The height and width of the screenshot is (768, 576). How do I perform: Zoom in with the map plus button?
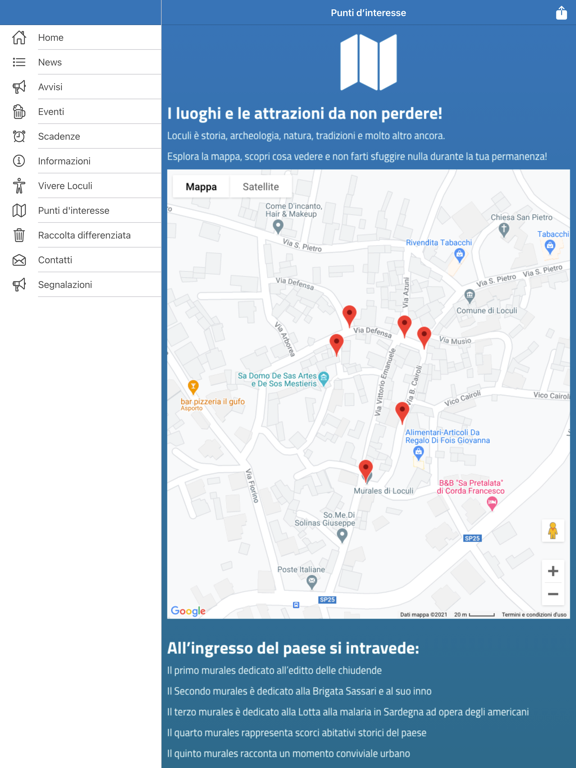[553, 571]
